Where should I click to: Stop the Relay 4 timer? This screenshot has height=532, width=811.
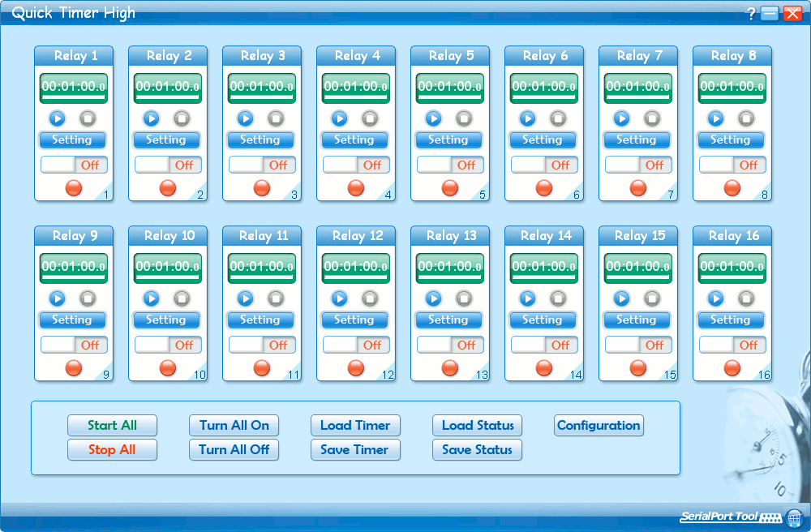pos(370,119)
